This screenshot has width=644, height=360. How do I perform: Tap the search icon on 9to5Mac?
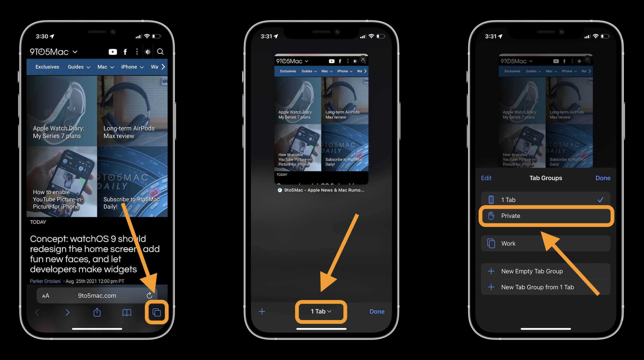click(x=160, y=50)
